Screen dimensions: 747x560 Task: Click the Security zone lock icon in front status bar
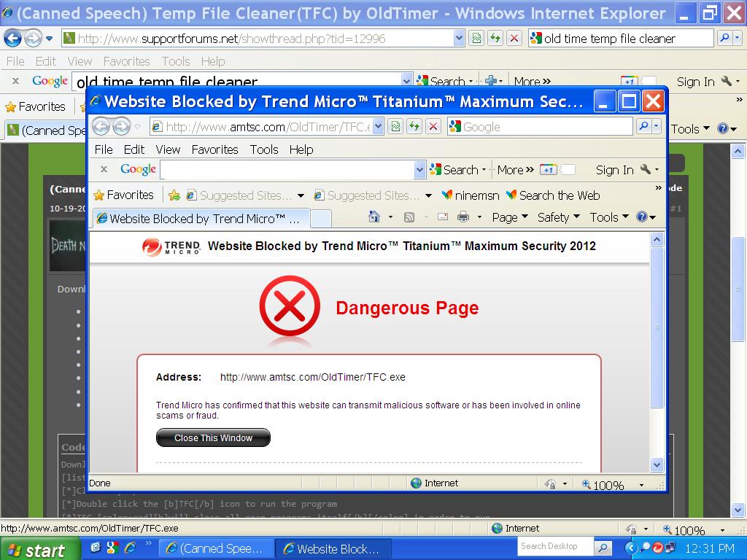550,484
